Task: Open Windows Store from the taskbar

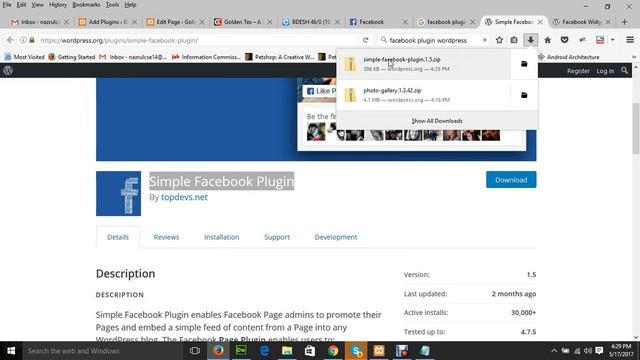Action: click(x=310, y=351)
